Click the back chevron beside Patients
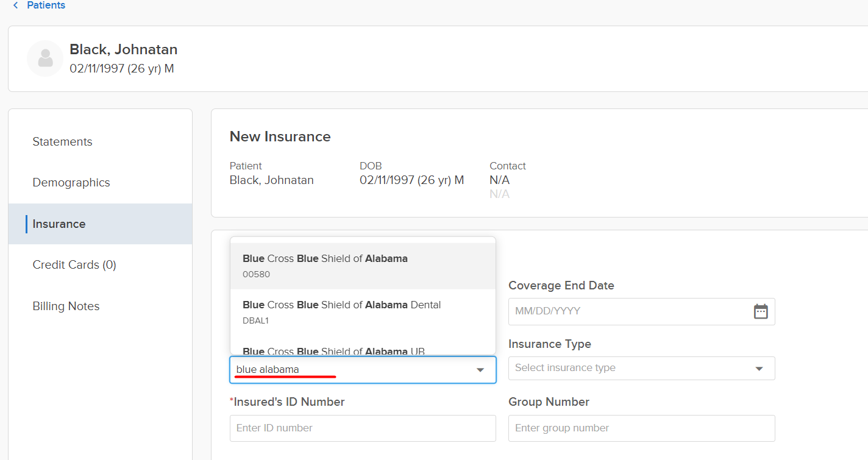 [x=15, y=5]
